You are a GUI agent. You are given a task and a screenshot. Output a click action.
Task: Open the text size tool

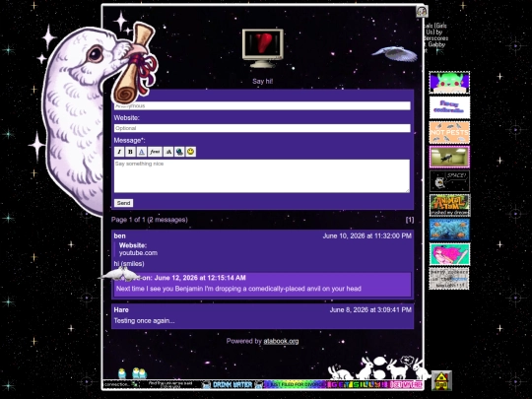[168, 152]
